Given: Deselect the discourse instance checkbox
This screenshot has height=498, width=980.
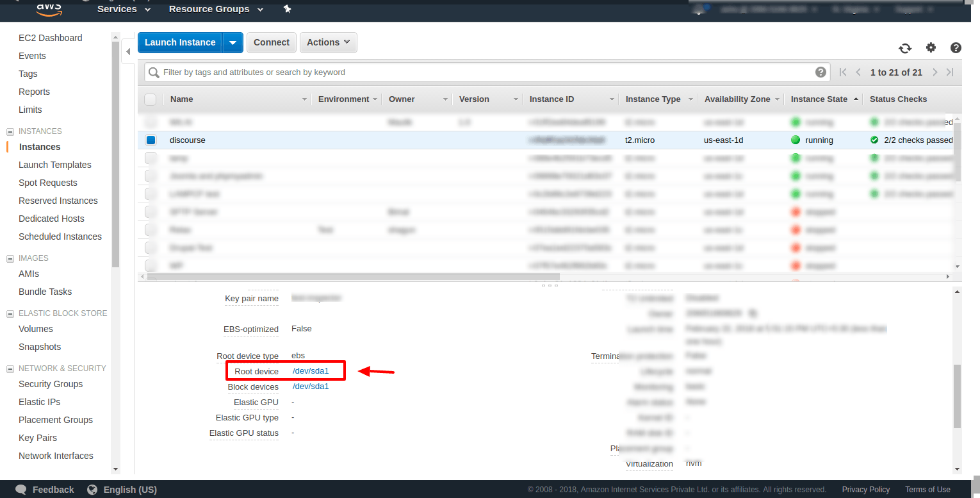Looking at the screenshot, I should pyautogui.click(x=151, y=140).
